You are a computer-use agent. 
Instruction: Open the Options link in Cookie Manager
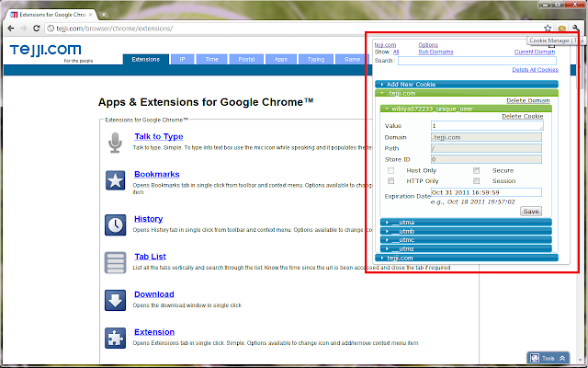[428, 45]
